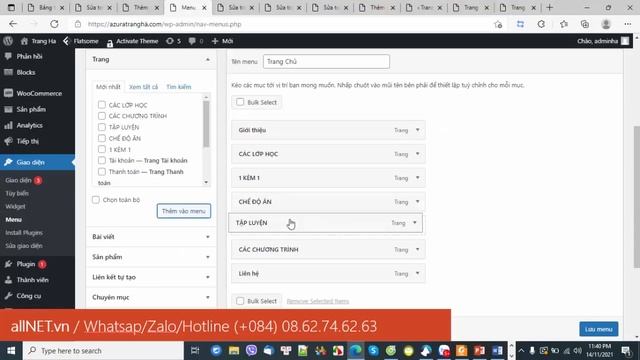Click the Mới add new button
Image resolution: width=640 pixels, height=360 pixels.
[222, 41]
